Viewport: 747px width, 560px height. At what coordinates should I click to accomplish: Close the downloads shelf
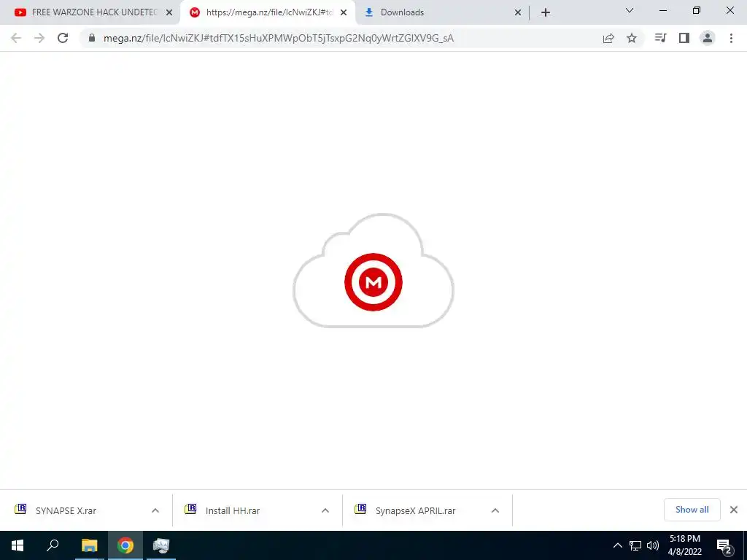[734, 510]
